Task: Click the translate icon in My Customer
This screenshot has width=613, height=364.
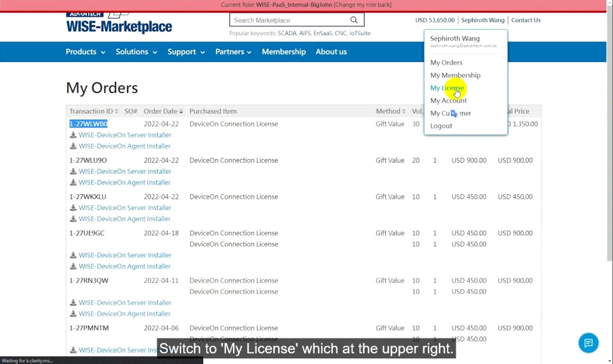Action: (454, 114)
